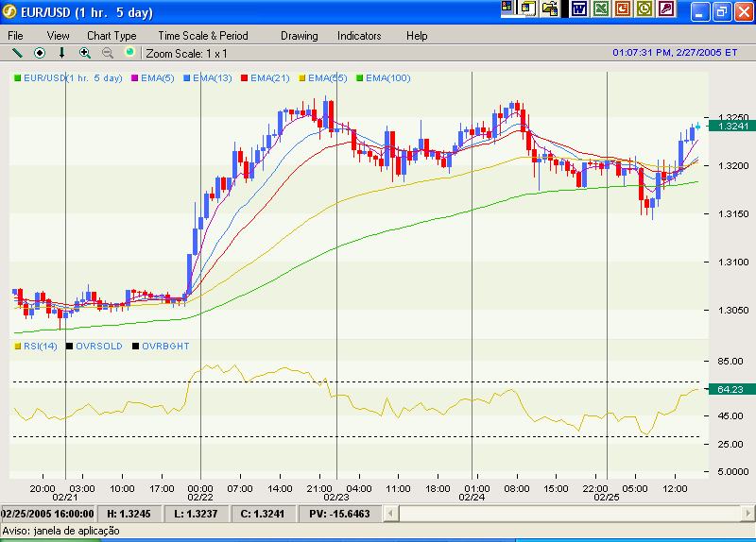Open the Chart Type menu
This screenshot has width=756, height=542.
(112, 36)
